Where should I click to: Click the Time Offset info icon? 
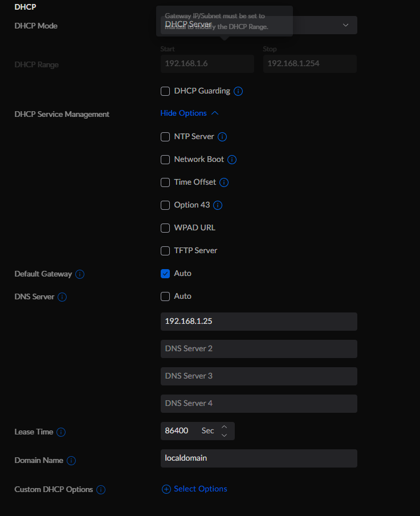click(x=224, y=182)
